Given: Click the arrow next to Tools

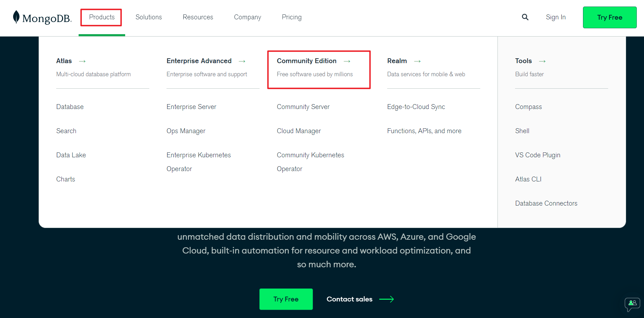Looking at the screenshot, I should [542, 61].
